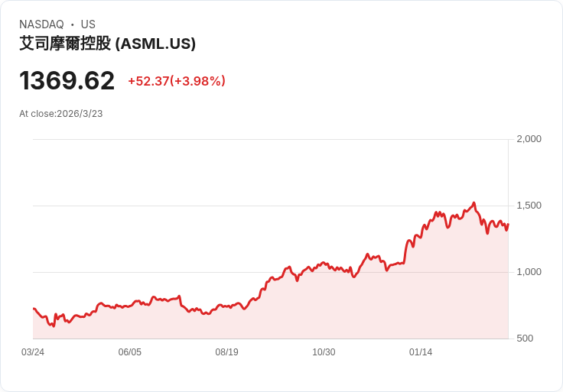
Task: Select the 06/05 date on x-axis
Action: click(x=130, y=352)
